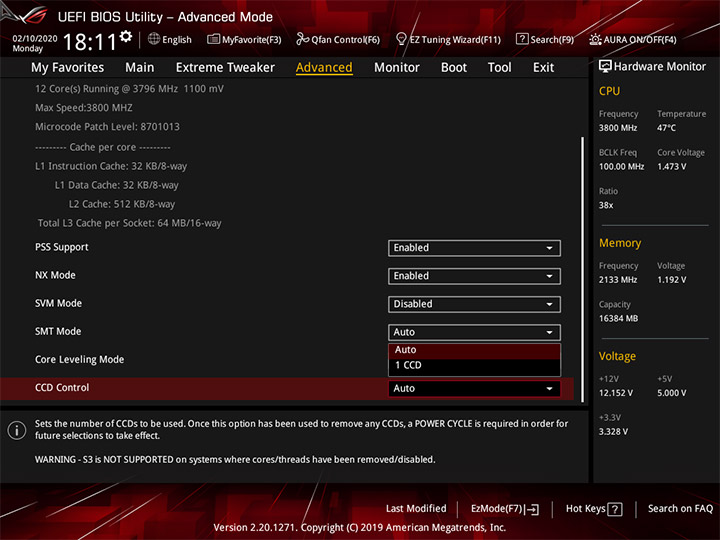Click the Hardware Monitor screen icon
Screen dimensions: 720x540
click(605, 67)
